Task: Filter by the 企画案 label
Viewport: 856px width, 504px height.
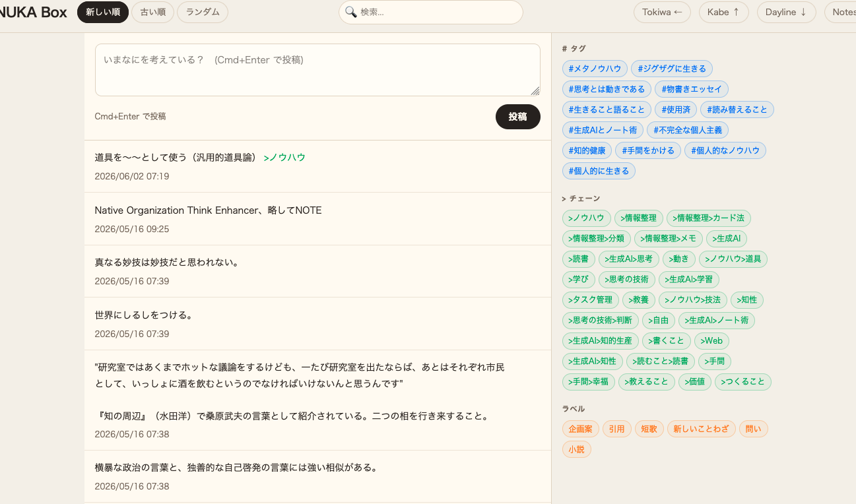Action: (581, 429)
